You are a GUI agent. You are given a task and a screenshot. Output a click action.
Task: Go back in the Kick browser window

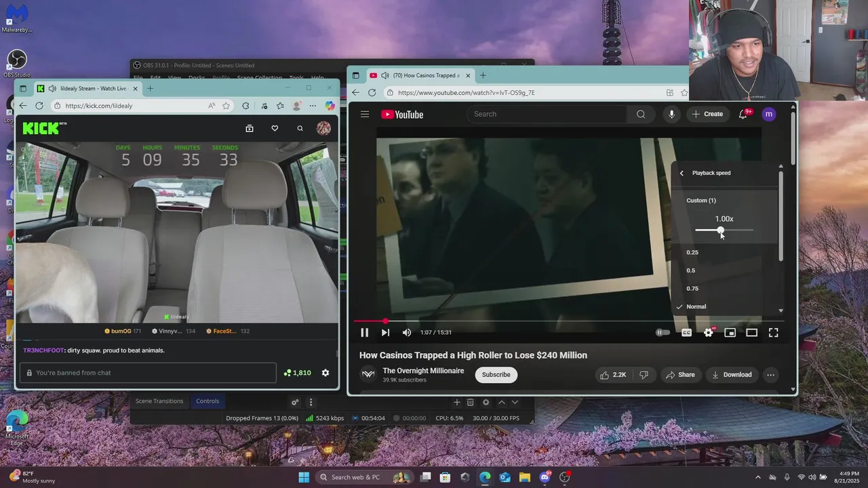(x=22, y=106)
